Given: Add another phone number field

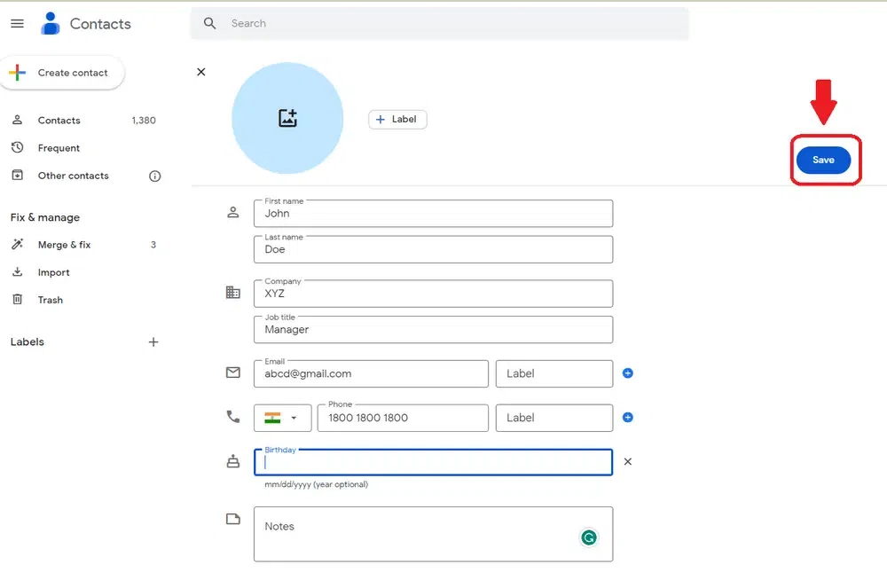Looking at the screenshot, I should click(x=628, y=417).
